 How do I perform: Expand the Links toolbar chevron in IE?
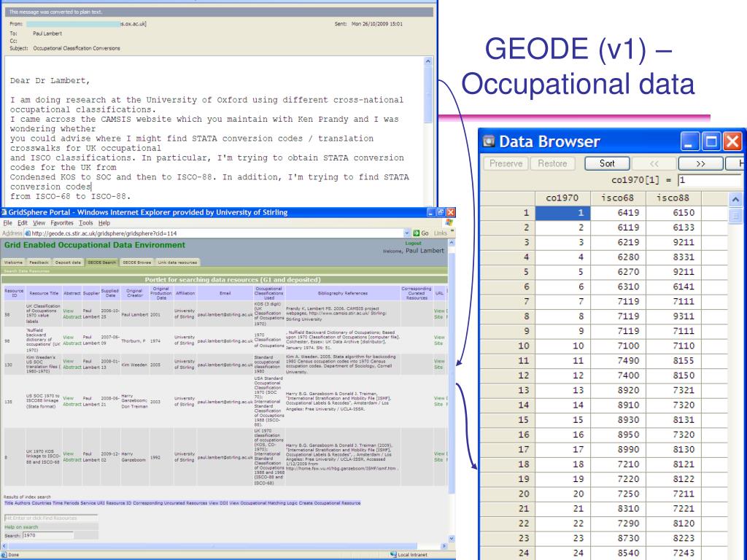[x=452, y=231]
